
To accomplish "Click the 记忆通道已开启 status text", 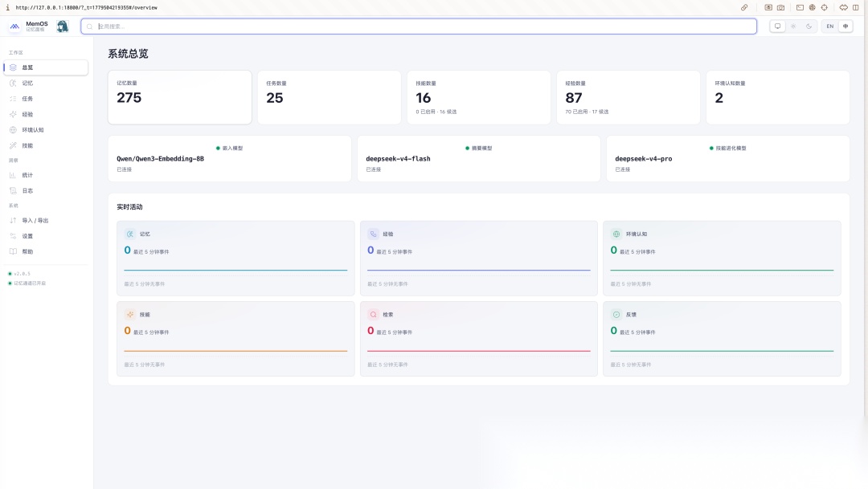I will click(30, 283).
